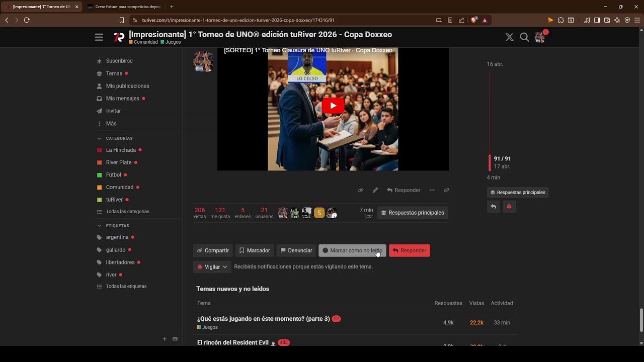644x362 pixels.
Task: Click the sidebar plus add icon
Action: click(165, 339)
